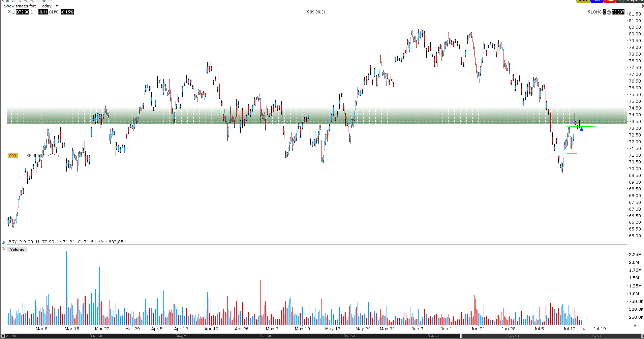Click the Jul 12 date label on time axis

[570, 329]
